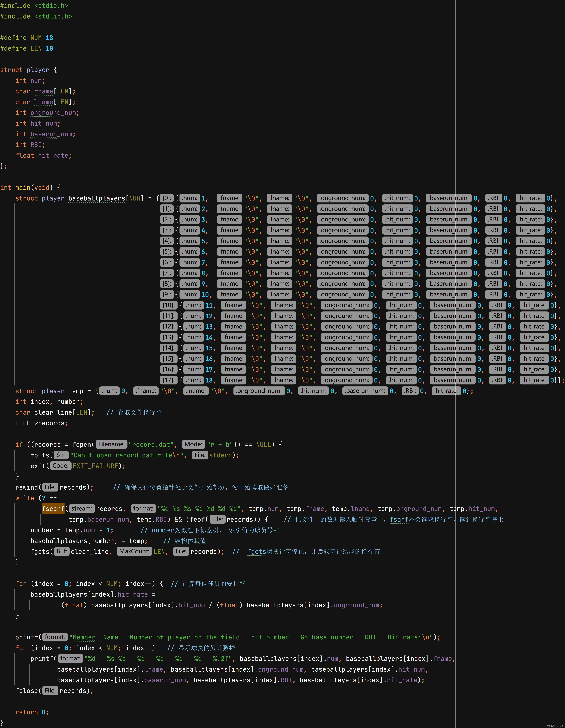The width and height of the screenshot is (565, 728).
Task: Click the [0]: array index hint
Action: coord(167,198)
